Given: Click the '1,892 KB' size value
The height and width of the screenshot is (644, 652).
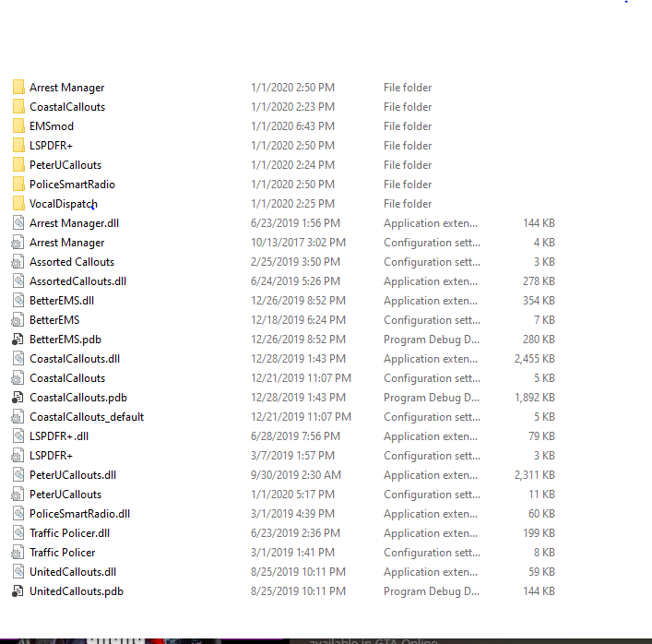Looking at the screenshot, I should [x=534, y=398].
